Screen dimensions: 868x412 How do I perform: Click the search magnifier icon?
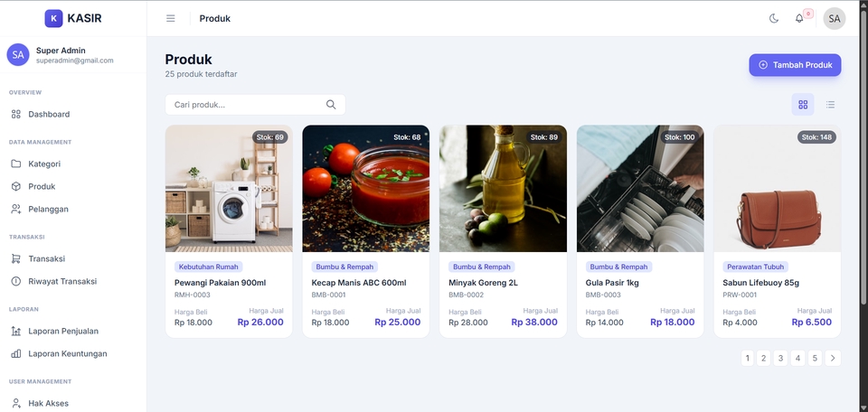tap(331, 105)
